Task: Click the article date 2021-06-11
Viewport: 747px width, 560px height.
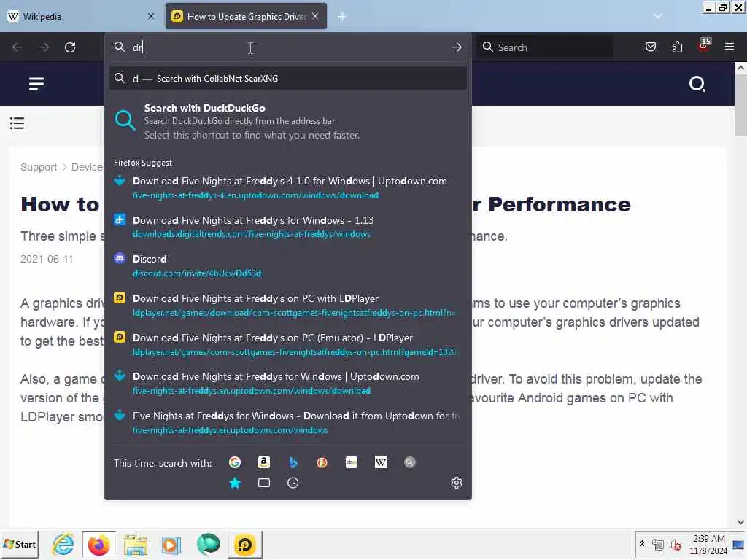Action: pyautogui.click(x=46, y=259)
